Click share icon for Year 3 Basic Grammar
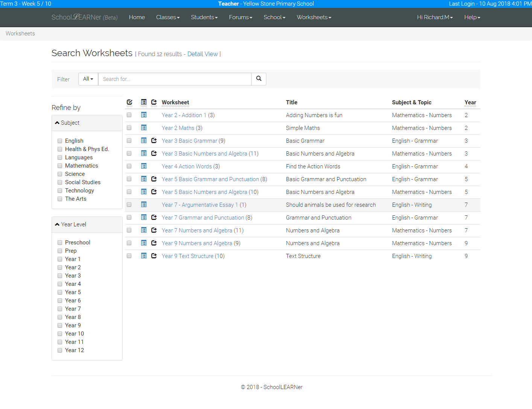This screenshot has height=409, width=532. [154, 141]
